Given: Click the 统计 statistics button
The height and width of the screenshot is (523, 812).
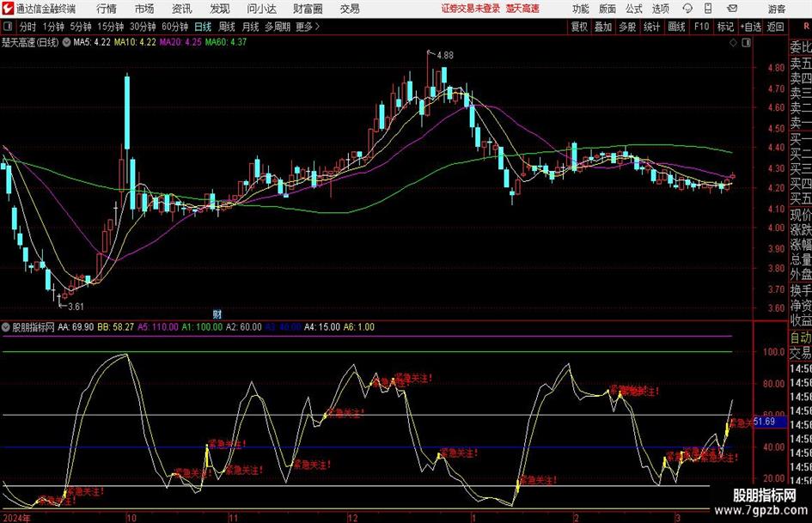Looking at the screenshot, I should pos(651,27).
